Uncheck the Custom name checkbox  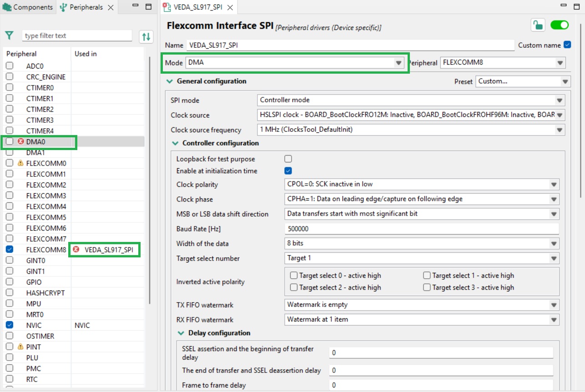click(x=567, y=45)
